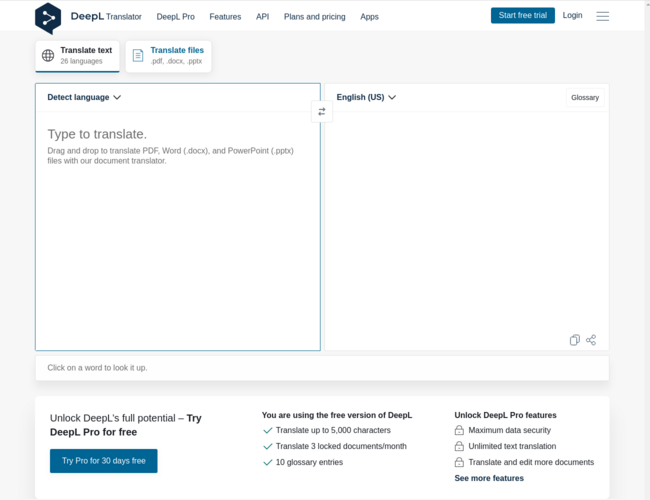Click 'Try DeepL Pro for free' headline

pos(126,425)
